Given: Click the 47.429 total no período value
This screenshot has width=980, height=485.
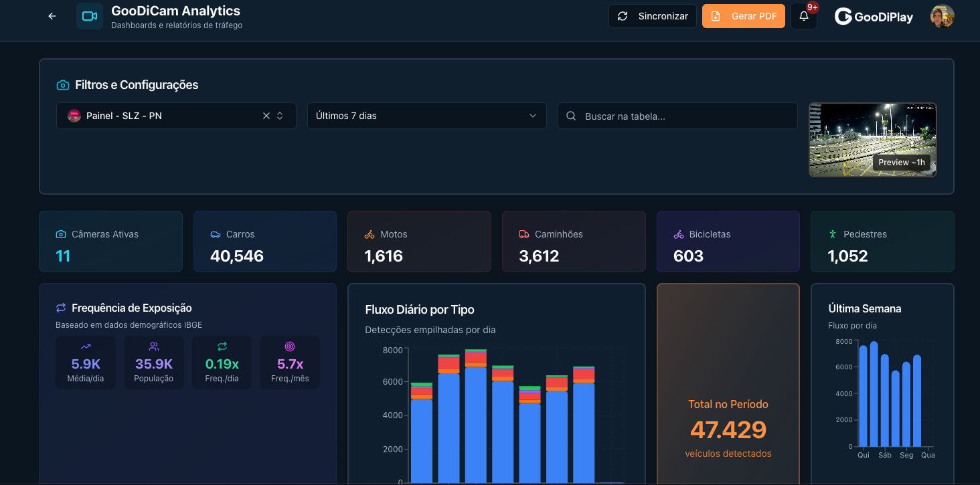Looking at the screenshot, I should click(728, 429).
